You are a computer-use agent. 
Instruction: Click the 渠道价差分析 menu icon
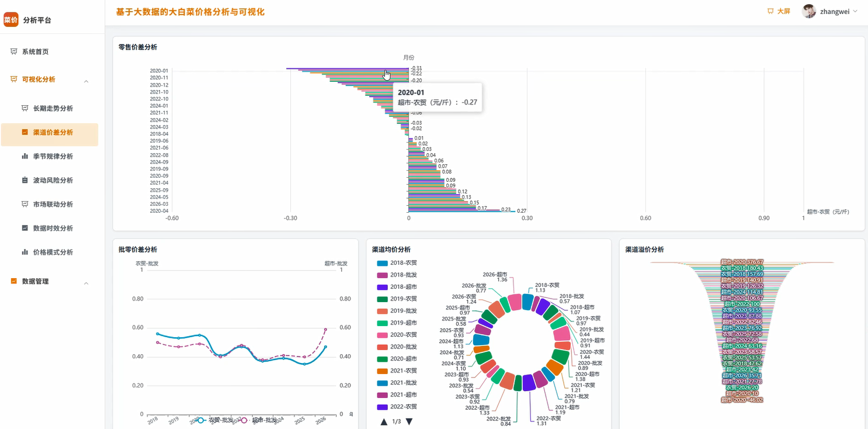coord(25,132)
